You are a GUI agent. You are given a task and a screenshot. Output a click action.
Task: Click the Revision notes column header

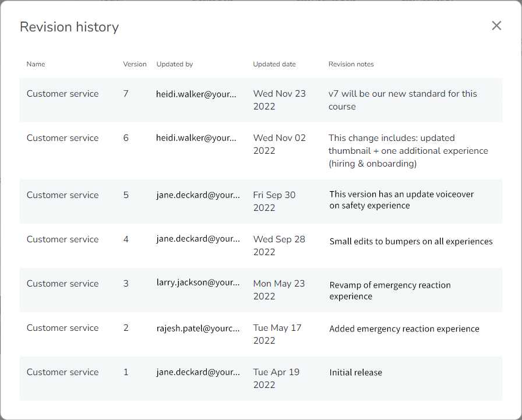(351, 64)
